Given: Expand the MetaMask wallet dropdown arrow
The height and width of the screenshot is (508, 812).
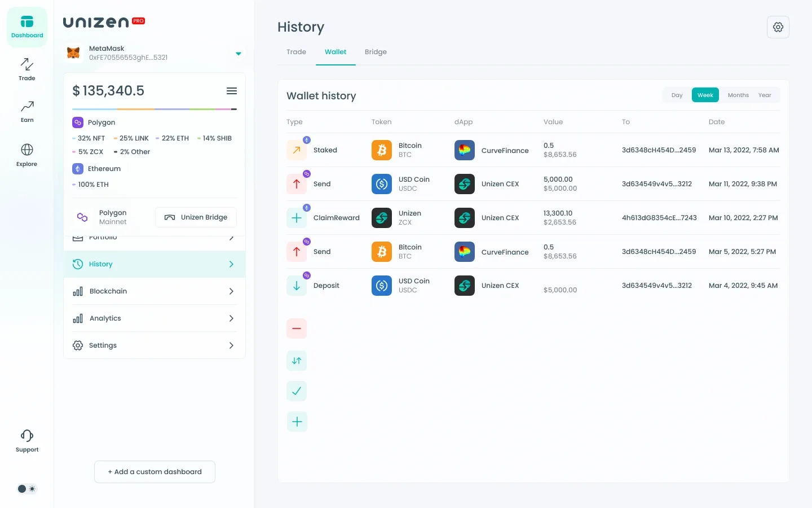Looking at the screenshot, I should 239,54.
